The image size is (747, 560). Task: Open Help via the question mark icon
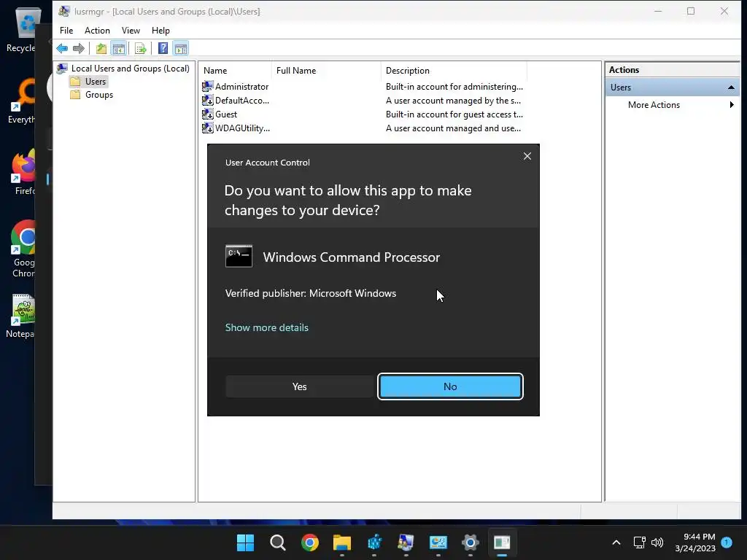(x=163, y=48)
